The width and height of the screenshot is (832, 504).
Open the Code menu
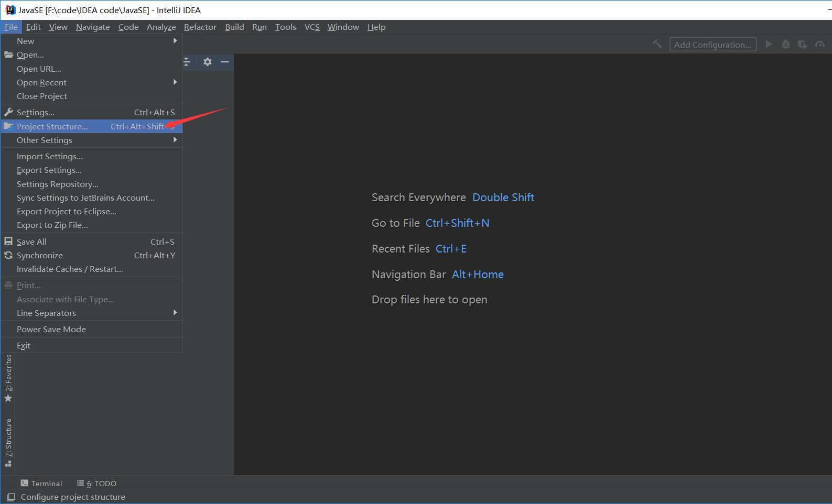click(x=128, y=27)
